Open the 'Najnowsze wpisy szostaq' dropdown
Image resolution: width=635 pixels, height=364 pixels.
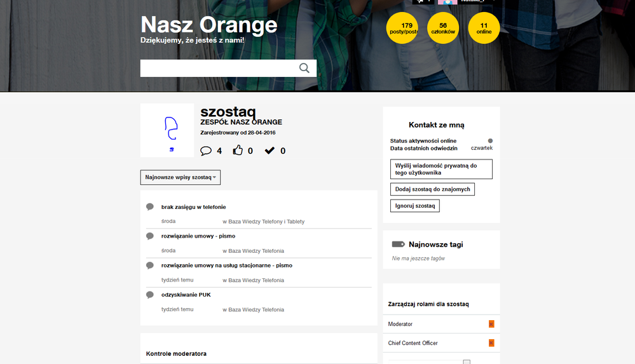click(x=181, y=177)
